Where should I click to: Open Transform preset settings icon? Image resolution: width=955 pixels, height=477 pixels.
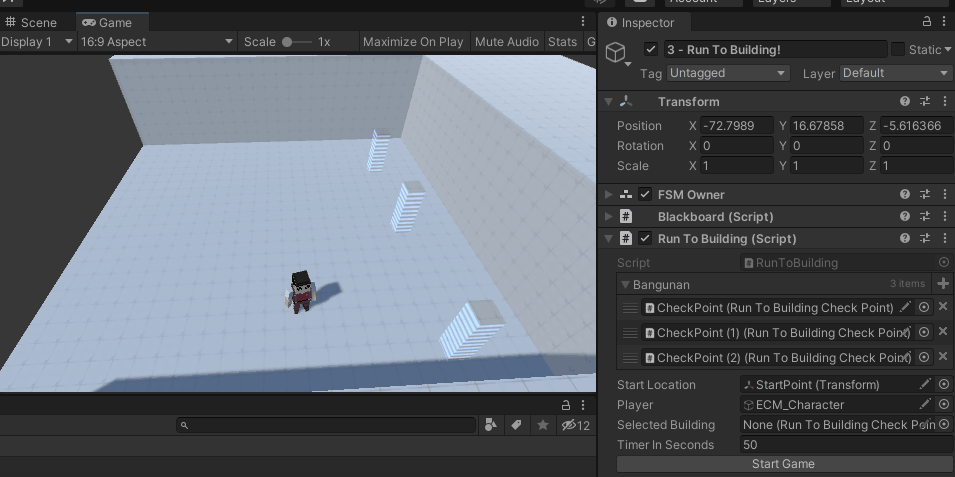click(x=925, y=101)
